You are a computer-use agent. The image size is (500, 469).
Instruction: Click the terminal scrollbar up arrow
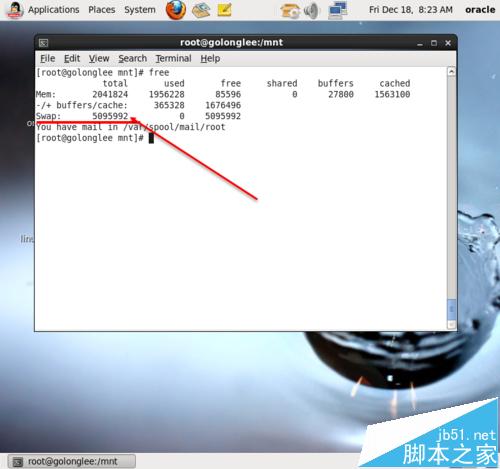pyautogui.click(x=451, y=71)
